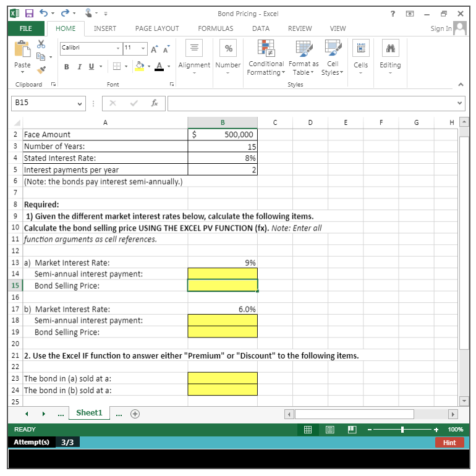Click the Redo arrow icon
Screen dimensions: 476x476
point(65,13)
